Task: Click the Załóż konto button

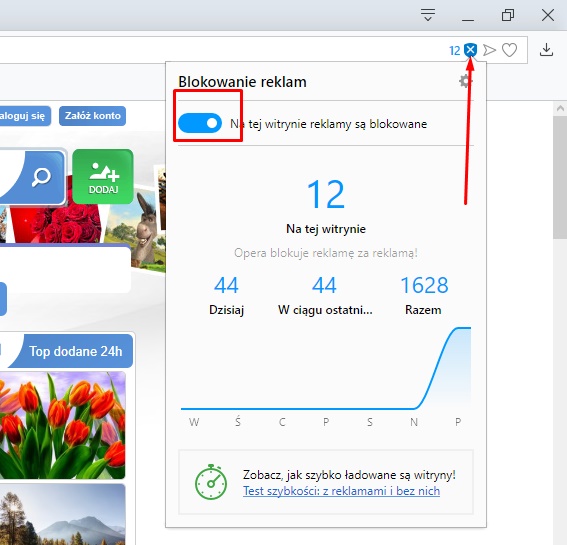Action: 93,116
